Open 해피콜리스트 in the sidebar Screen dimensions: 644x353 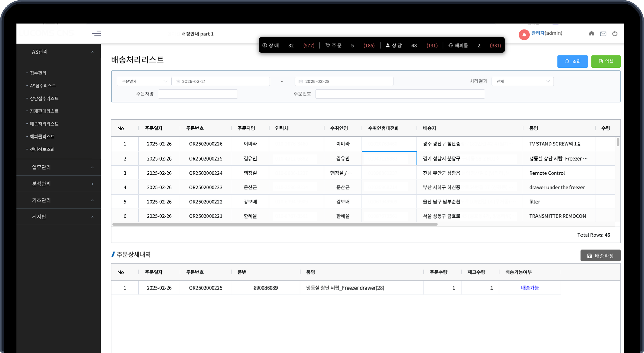tap(42, 137)
